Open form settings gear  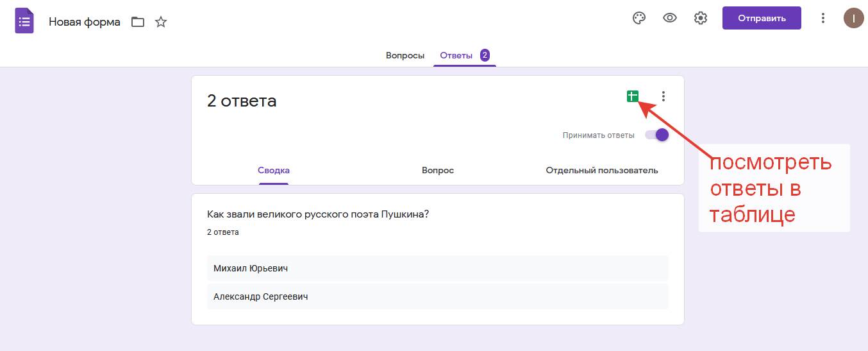click(x=700, y=18)
